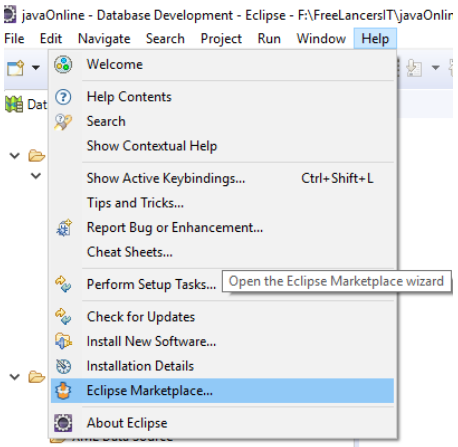
Task: Click the Install New Software icon
Action: 63,341
